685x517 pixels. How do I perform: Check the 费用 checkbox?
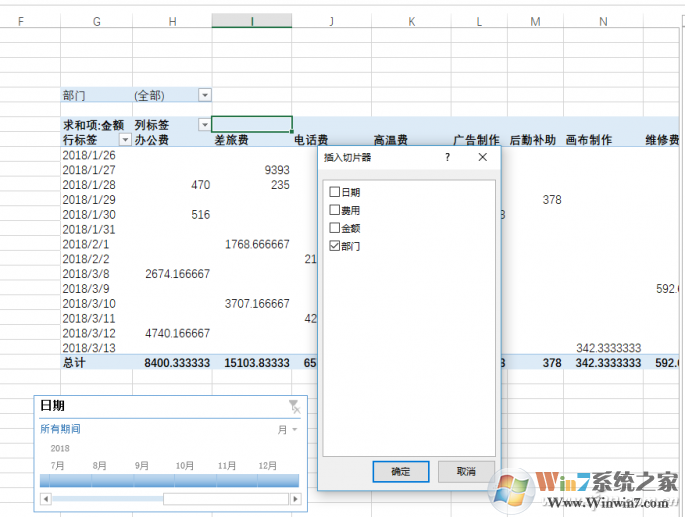(x=335, y=210)
